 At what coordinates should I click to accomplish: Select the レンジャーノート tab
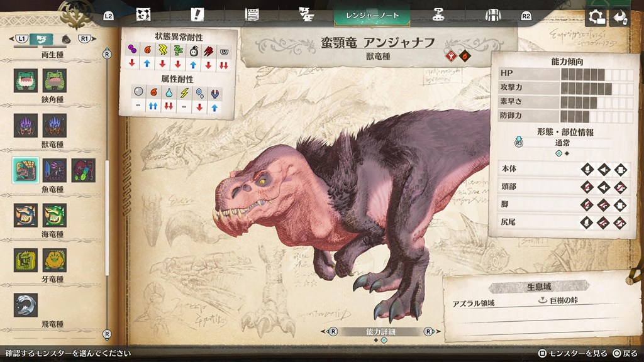tap(369, 15)
